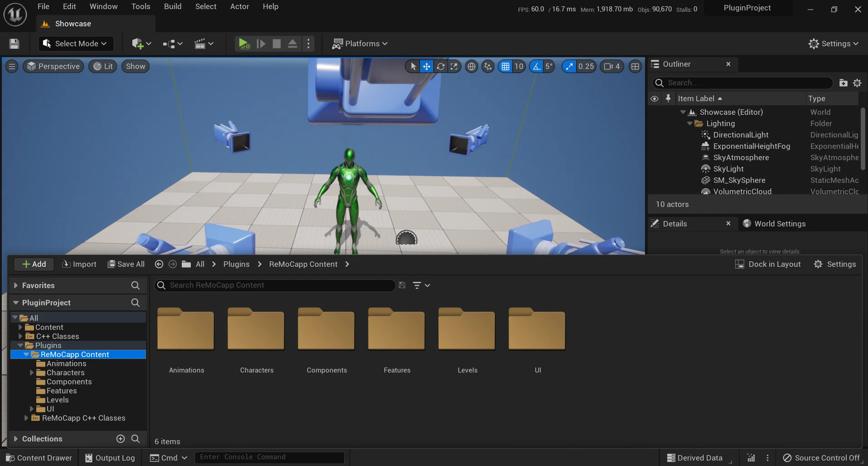Click the Outliner pin column header
868x466 pixels.
[668, 98]
